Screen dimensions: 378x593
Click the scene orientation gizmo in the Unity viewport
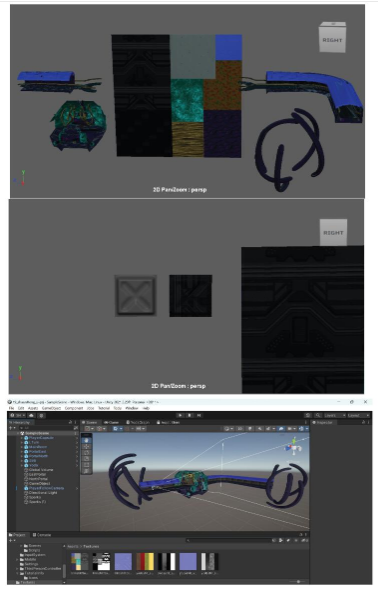[294, 447]
